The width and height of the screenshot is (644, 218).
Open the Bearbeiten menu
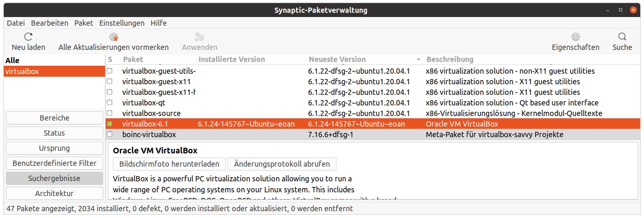coord(49,23)
